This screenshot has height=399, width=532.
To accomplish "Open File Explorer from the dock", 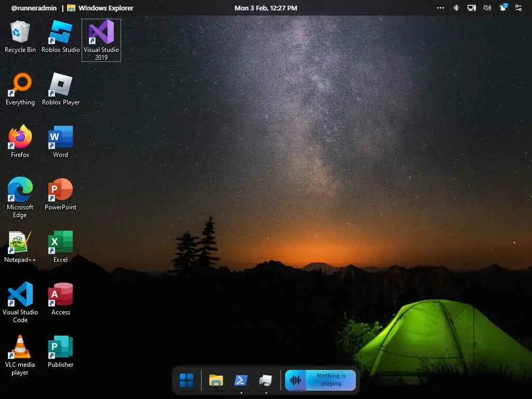I will click(216, 380).
